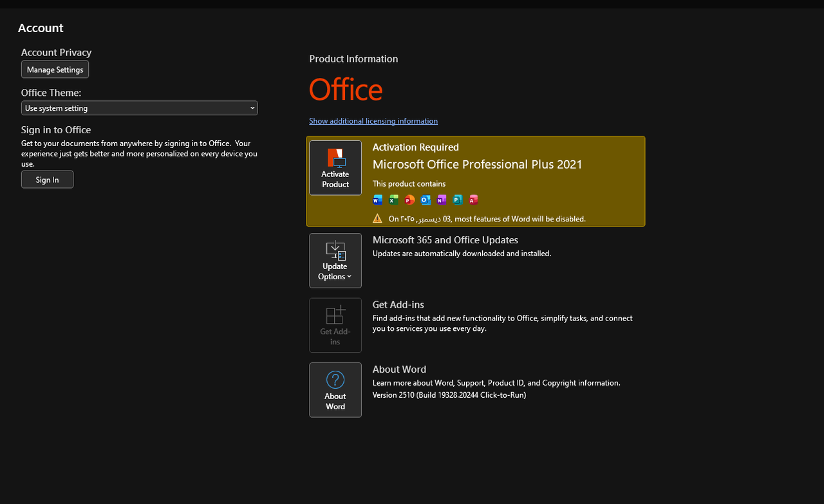Image resolution: width=824 pixels, height=504 pixels.
Task: Click the Publisher app icon
Action: 458,200
